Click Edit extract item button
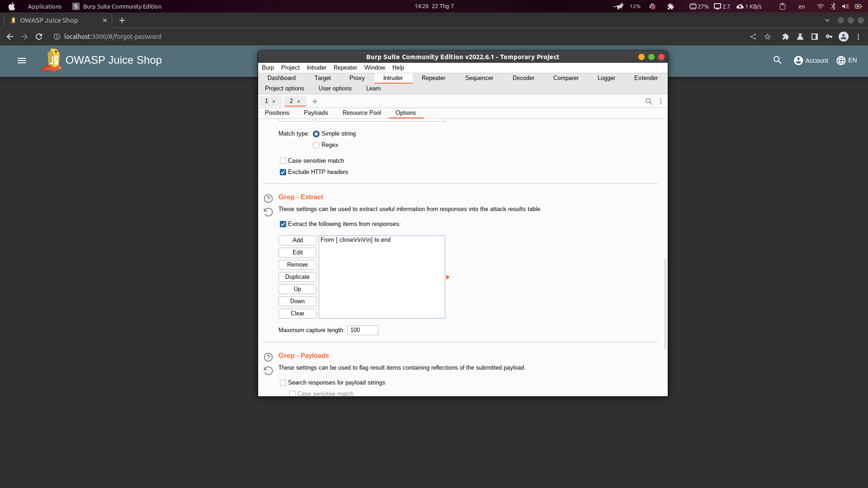The image size is (868, 488). click(x=297, y=253)
